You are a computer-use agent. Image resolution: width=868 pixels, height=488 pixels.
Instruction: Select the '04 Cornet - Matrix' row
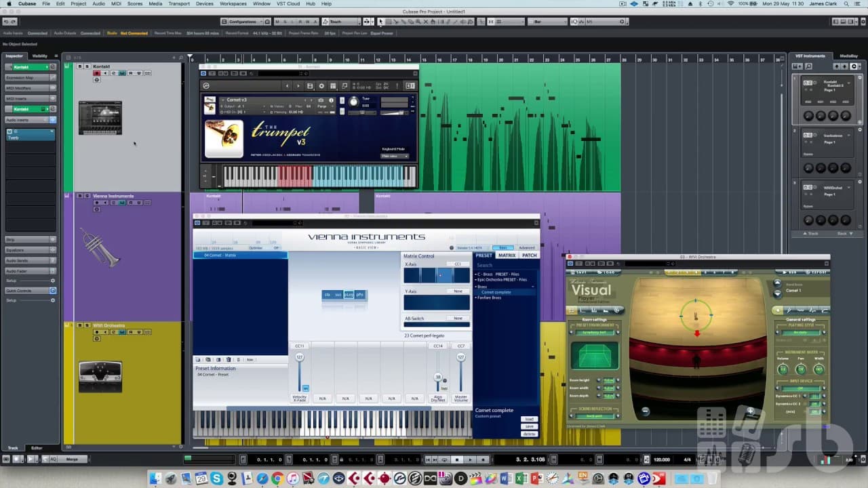pyautogui.click(x=240, y=256)
